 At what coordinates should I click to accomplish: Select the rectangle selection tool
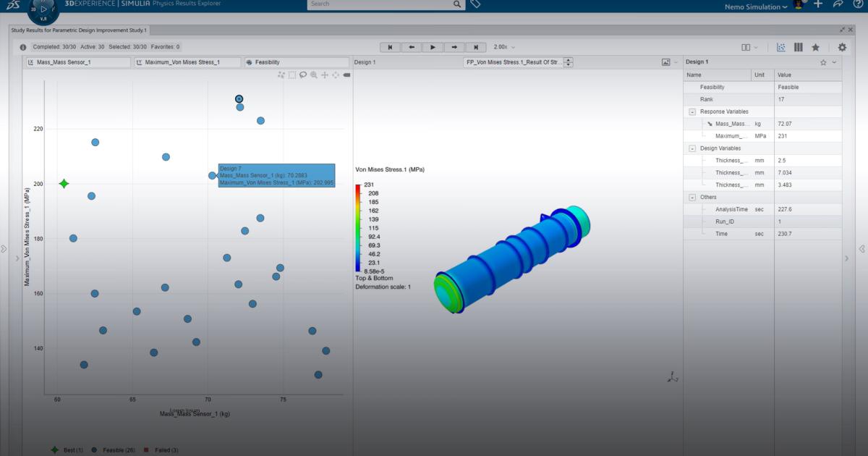click(292, 75)
